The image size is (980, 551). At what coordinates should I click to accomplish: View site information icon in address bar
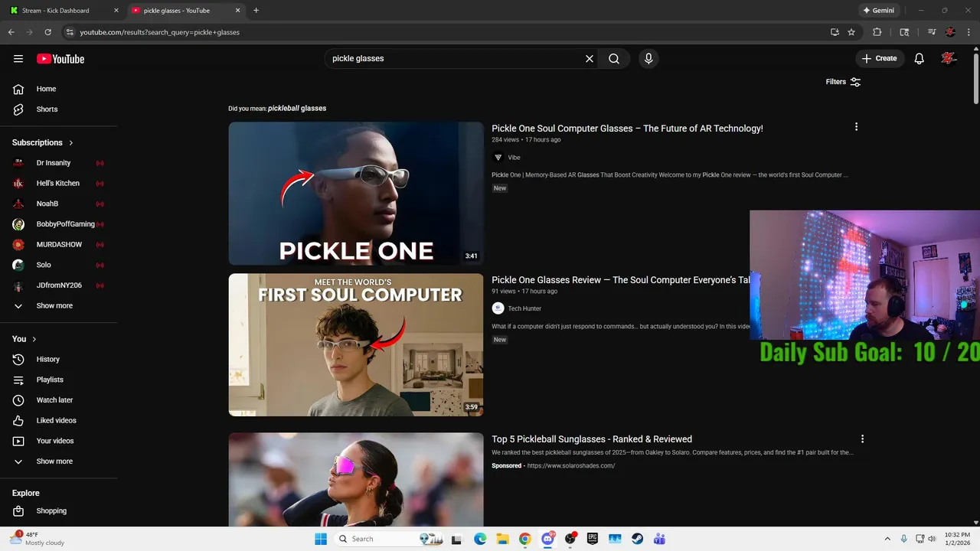click(70, 32)
